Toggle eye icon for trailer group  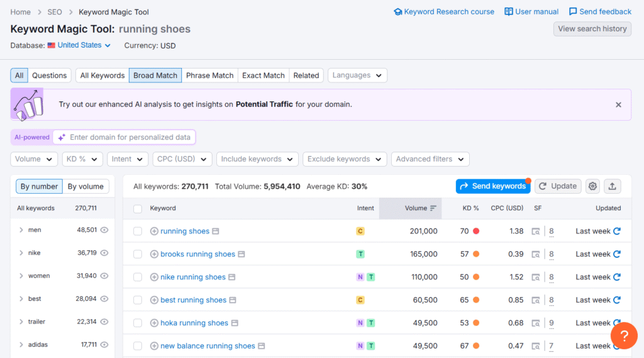pyautogui.click(x=104, y=322)
